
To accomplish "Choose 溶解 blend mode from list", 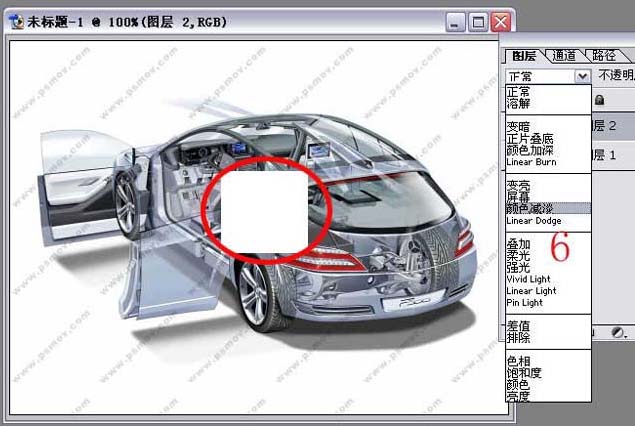I will tap(520, 103).
